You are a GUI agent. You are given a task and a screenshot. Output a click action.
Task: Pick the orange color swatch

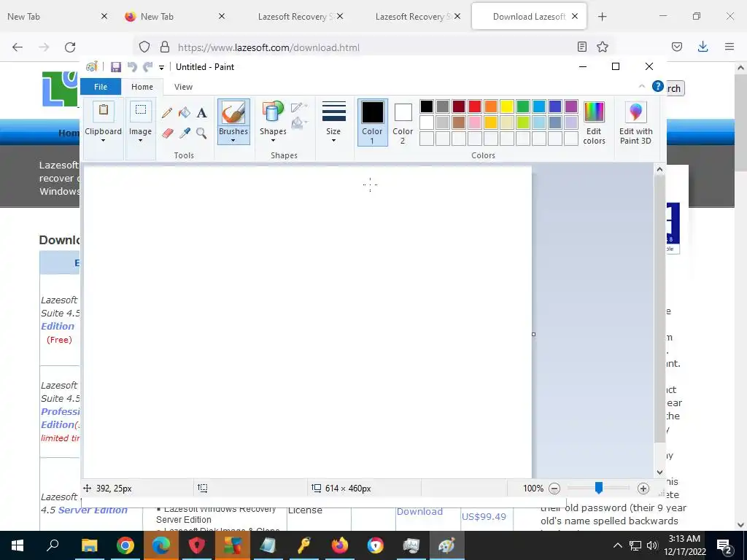click(x=491, y=106)
